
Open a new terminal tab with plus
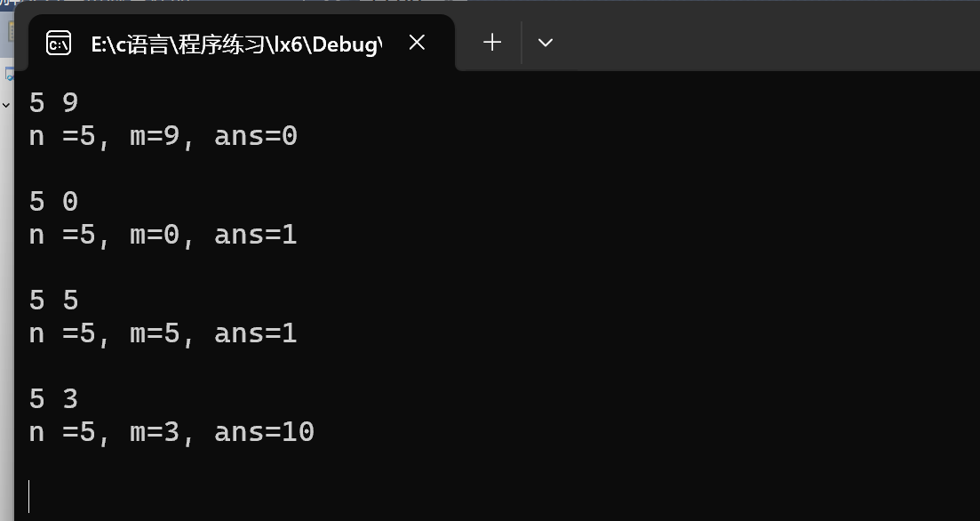492,43
